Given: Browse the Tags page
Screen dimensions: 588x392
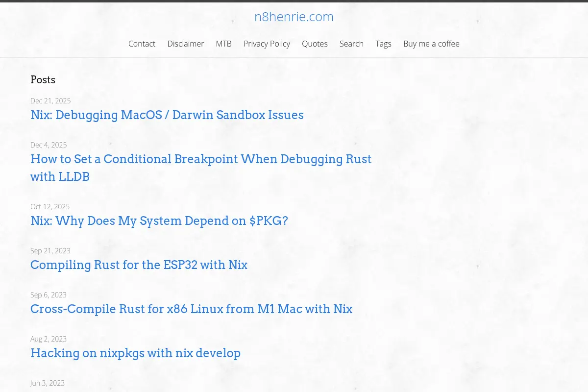Looking at the screenshot, I should [383, 44].
